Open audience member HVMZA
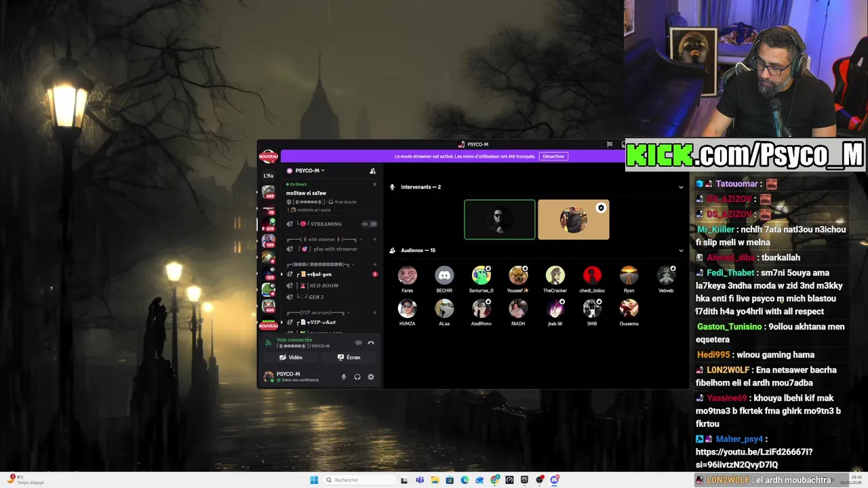The width and height of the screenshot is (868, 488). pyautogui.click(x=408, y=312)
